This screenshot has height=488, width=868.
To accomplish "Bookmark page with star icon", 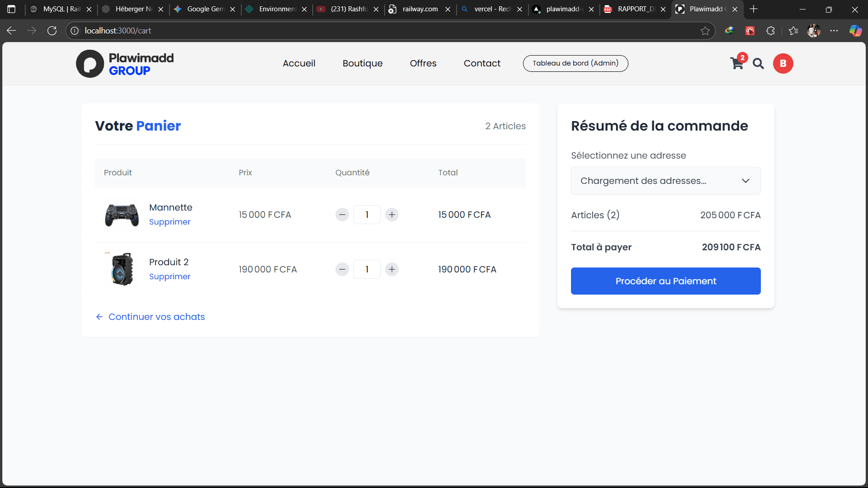I will pos(705,31).
